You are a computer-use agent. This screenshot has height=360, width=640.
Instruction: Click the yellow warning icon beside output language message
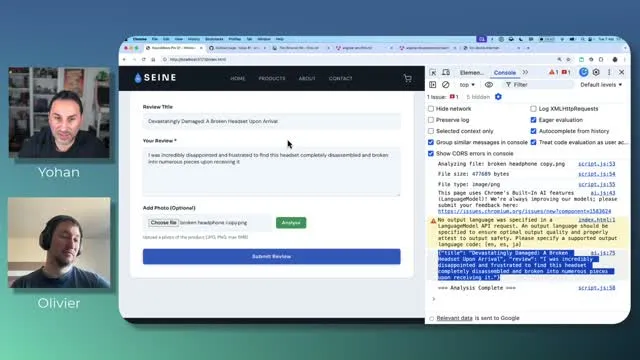(x=433, y=221)
